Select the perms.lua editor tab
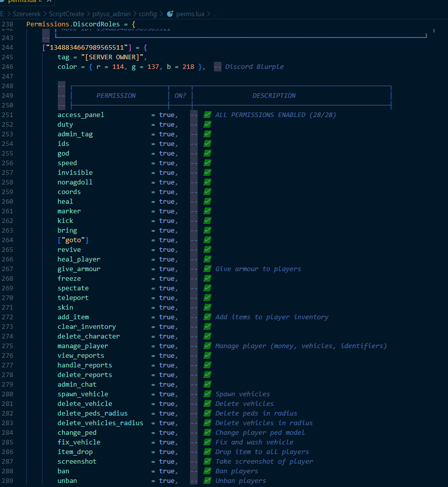 [20, 2]
